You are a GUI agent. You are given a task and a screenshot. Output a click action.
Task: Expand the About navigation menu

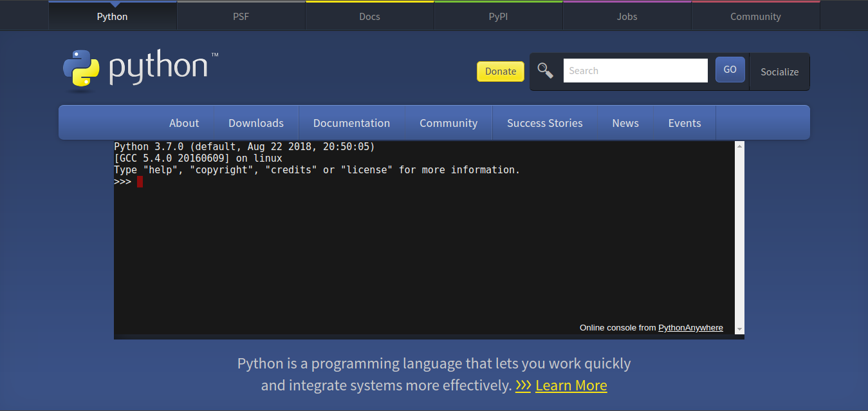coord(184,123)
